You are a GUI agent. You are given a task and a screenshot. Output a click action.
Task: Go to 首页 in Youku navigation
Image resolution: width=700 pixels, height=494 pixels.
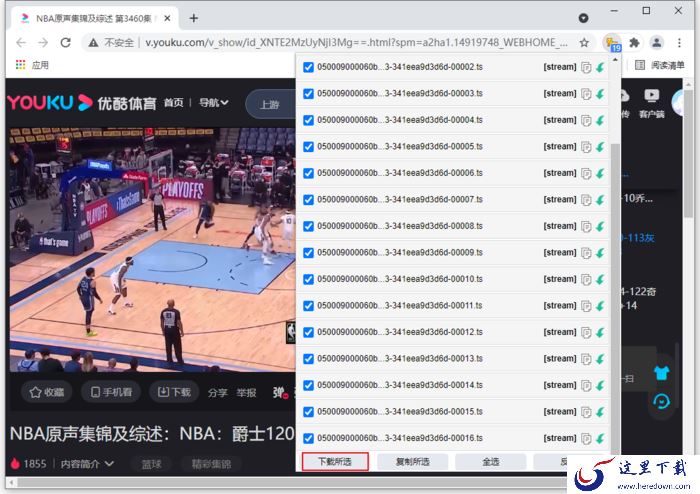tap(173, 103)
